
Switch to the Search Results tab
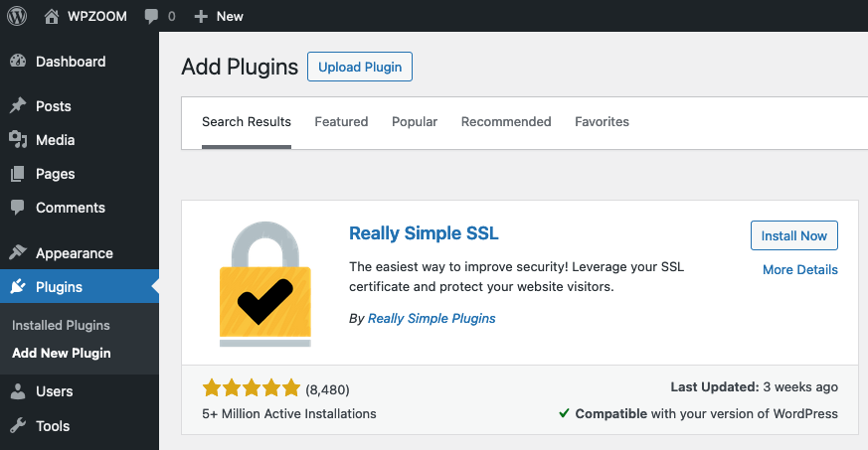click(x=247, y=121)
